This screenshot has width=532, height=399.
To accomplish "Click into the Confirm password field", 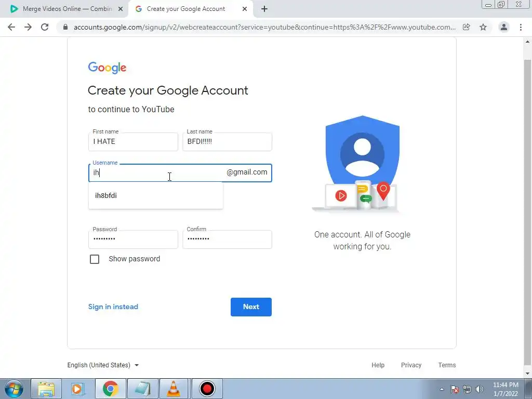I will (x=227, y=239).
